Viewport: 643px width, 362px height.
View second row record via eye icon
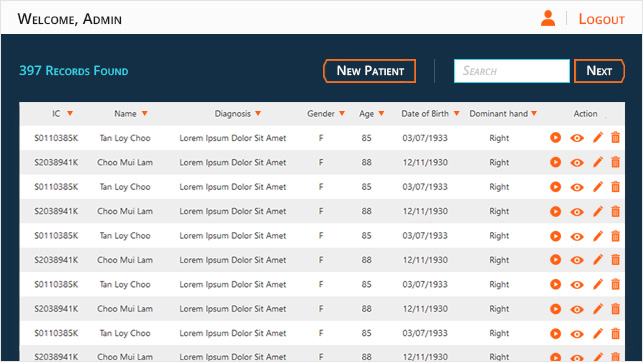tap(577, 163)
